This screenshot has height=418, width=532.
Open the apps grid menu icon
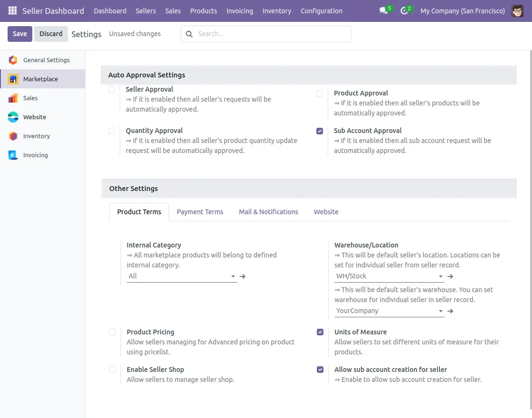point(12,10)
